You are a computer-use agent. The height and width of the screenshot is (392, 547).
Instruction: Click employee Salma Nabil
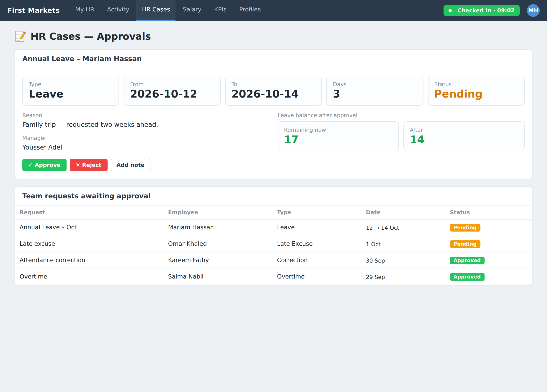coord(186,276)
